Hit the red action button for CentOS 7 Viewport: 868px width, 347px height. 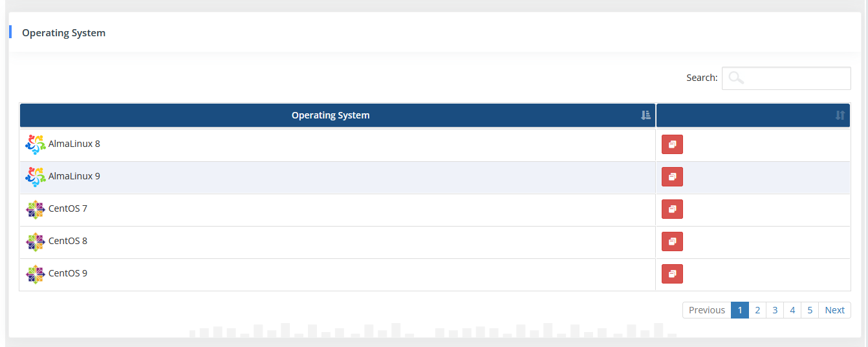672,209
